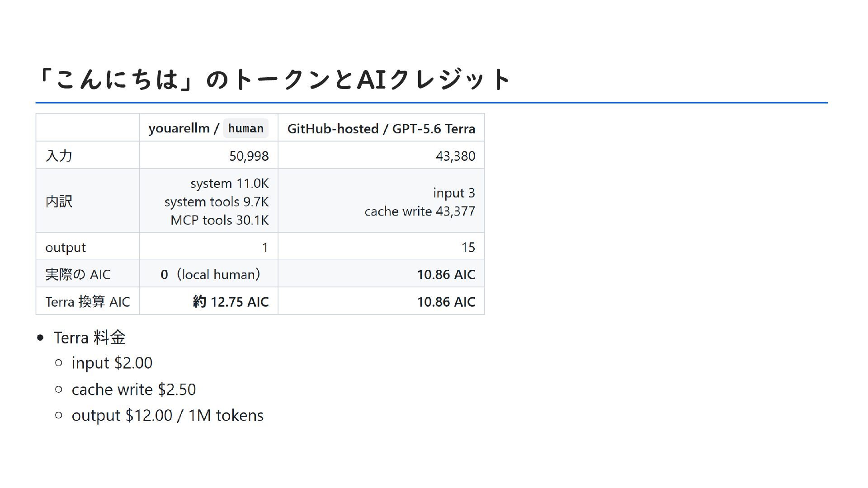Click the Terra 換算 AIC row label
Screen dimensions: 868x488
pyautogui.click(x=88, y=301)
